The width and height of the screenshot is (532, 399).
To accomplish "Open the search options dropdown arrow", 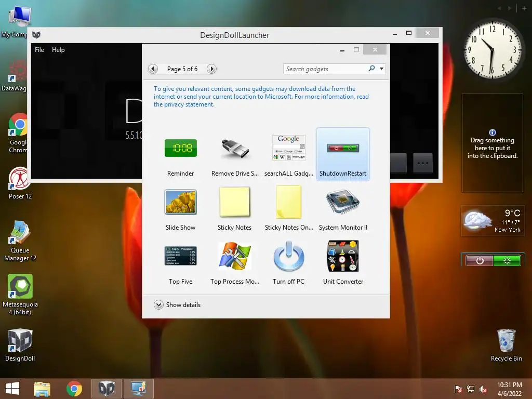I will tap(382, 69).
